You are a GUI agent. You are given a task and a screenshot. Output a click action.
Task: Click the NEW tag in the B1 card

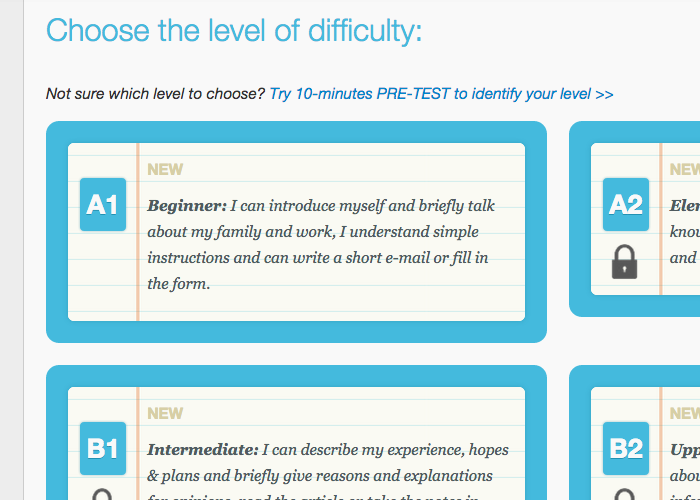(165, 413)
